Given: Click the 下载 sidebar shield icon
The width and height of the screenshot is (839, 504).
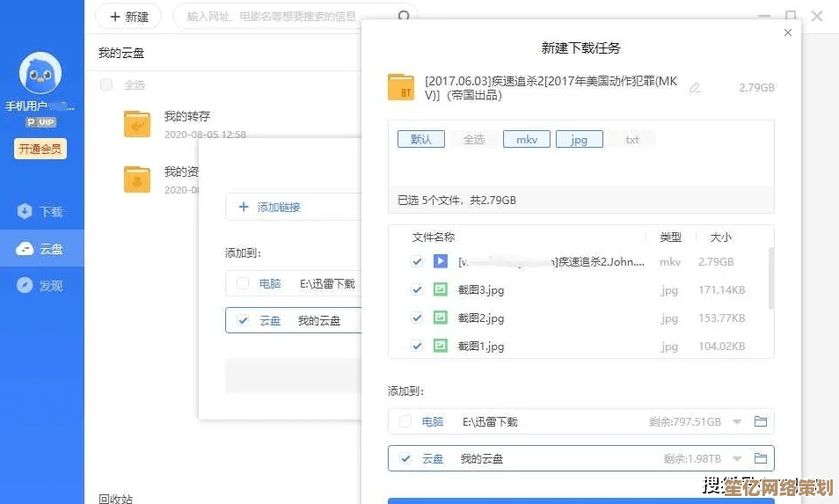Looking at the screenshot, I should [x=25, y=212].
